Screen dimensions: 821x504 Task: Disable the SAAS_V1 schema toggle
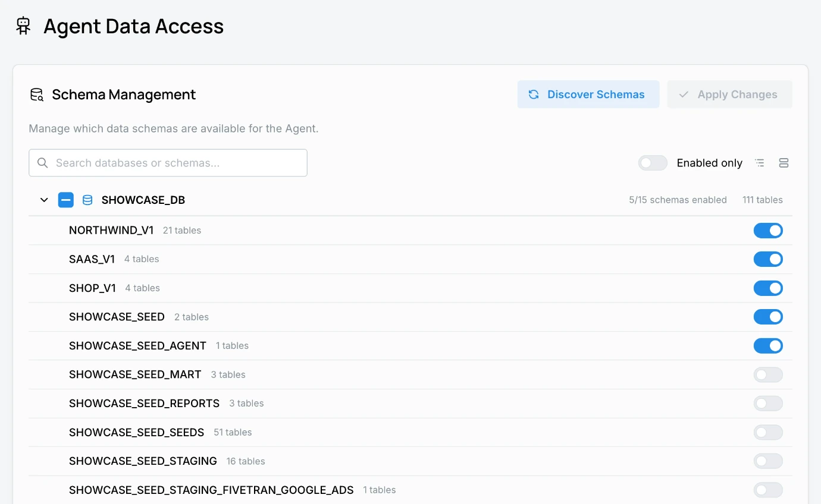point(768,259)
